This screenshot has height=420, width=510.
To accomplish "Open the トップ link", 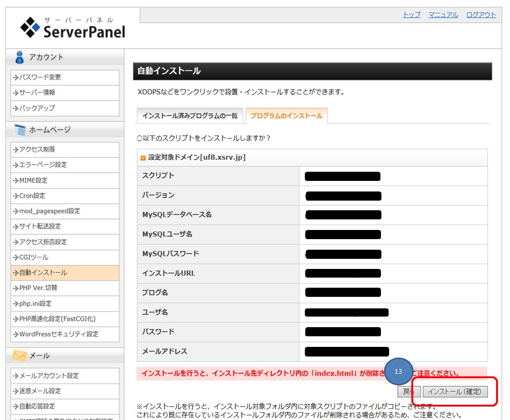I will point(411,15).
